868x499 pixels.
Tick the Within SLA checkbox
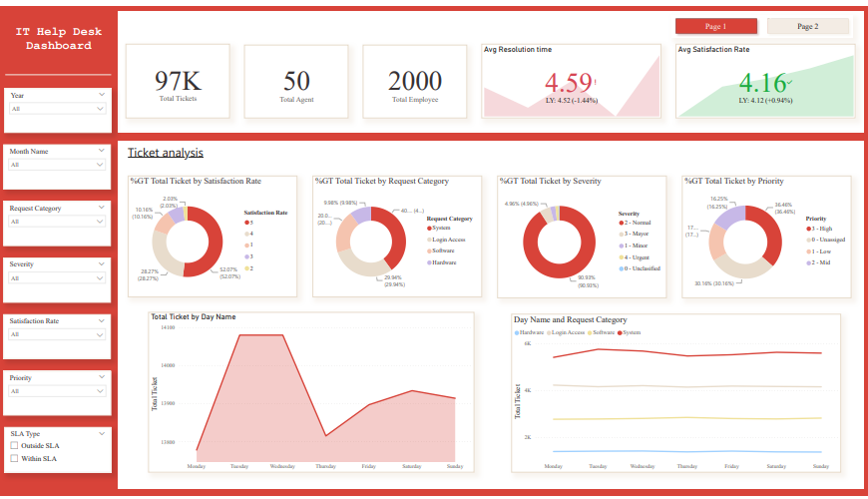click(x=14, y=458)
